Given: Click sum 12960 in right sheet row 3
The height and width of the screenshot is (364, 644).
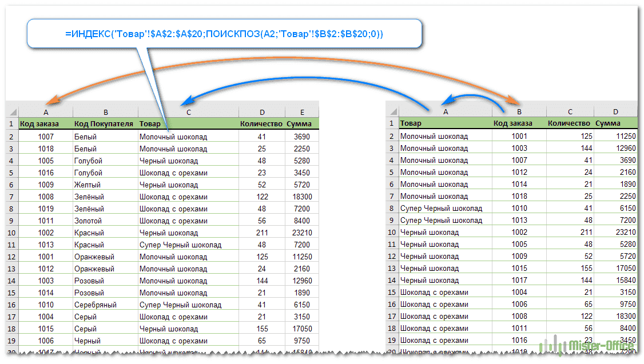Looking at the screenshot, I should (x=615, y=148).
